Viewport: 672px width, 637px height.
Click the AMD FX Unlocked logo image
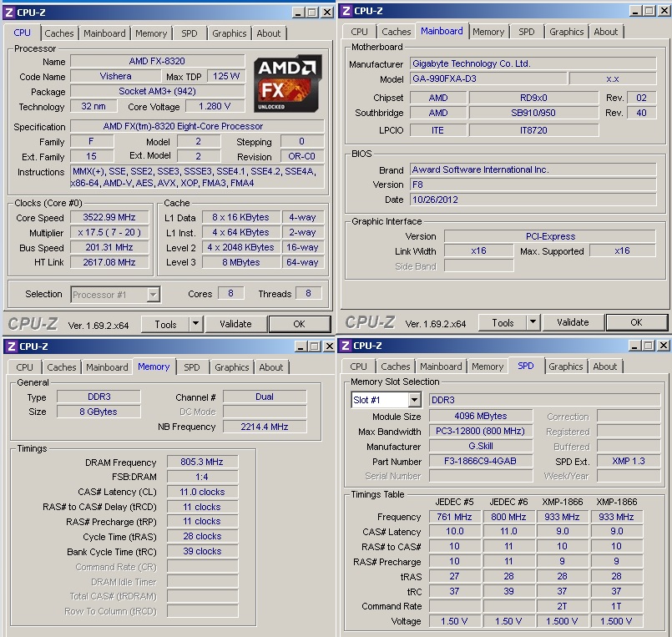coord(287,84)
